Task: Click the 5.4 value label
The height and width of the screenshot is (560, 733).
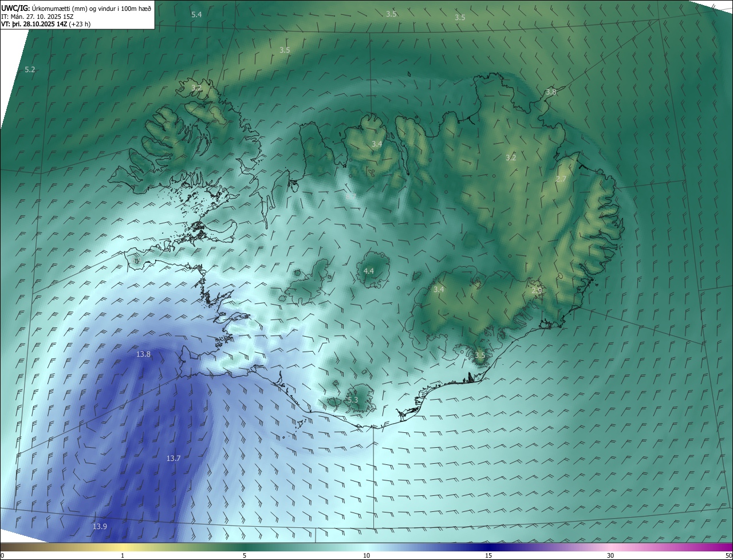Action: [196, 14]
